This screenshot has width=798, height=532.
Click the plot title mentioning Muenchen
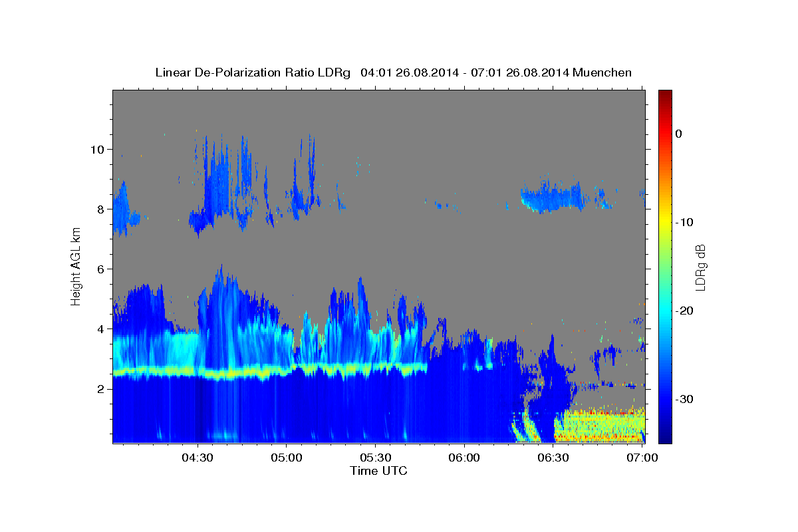(x=393, y=72)
